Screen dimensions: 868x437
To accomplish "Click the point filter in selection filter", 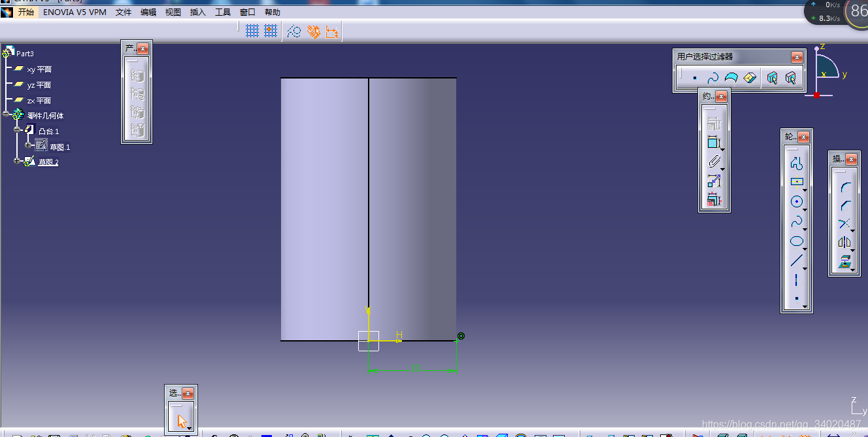I will (x=694, y=79).
